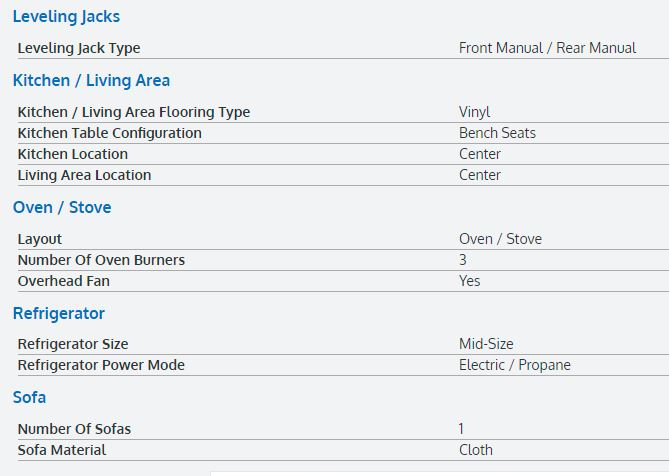Select the Electric / Propane value
This screenshot has width=669, height=476.
click(x=514, y=365)
